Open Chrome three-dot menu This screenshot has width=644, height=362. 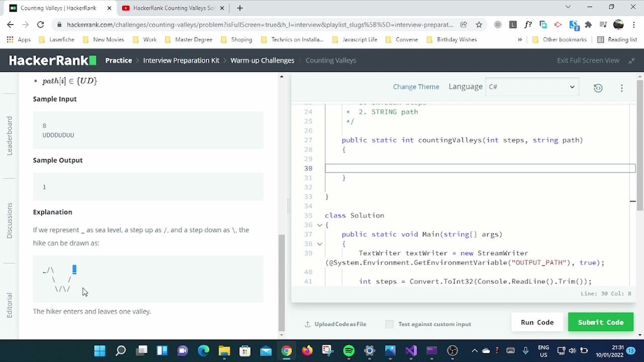(x=633, y=25)
